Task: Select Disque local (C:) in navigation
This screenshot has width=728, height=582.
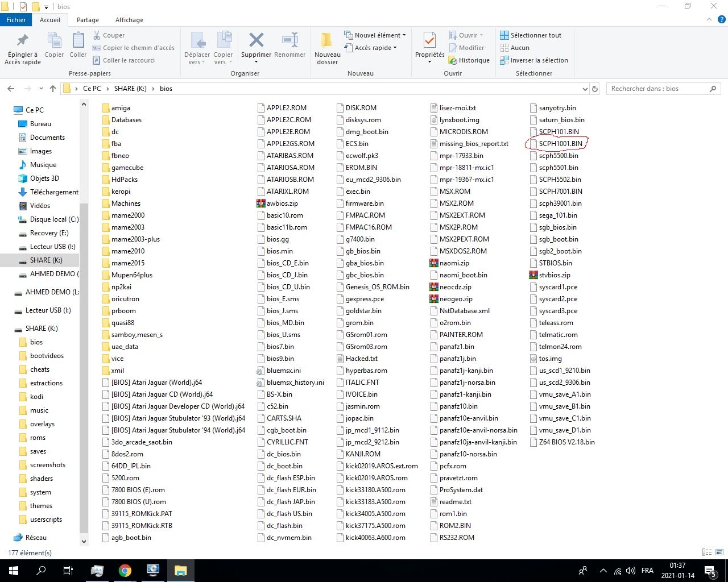Action: (x=49, y=219)
